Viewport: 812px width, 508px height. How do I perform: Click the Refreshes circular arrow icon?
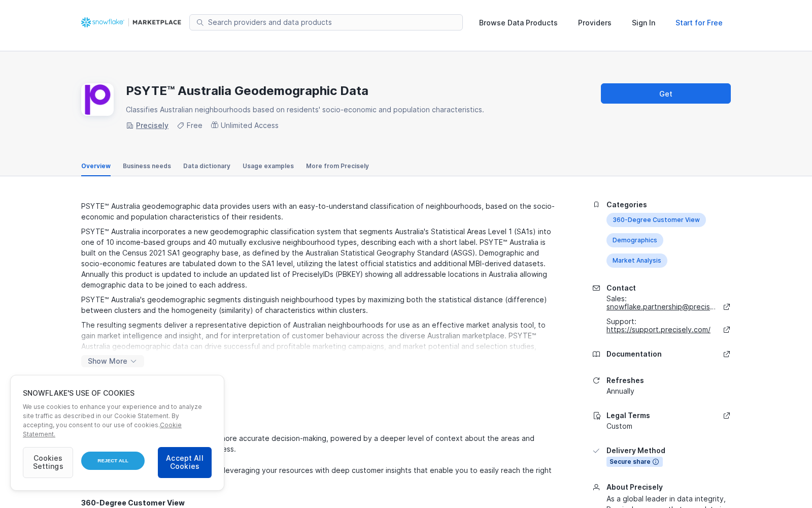tap(596, 380)
